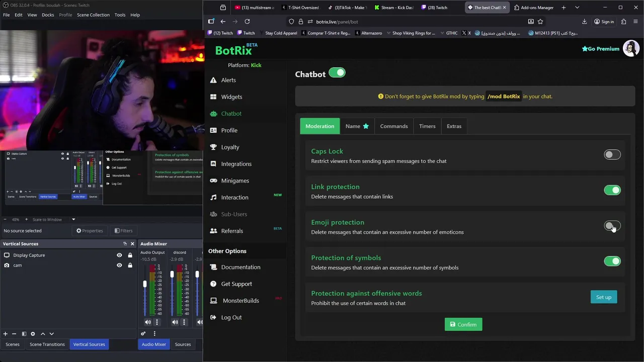The height and width of the screenshot is (362, 644).
Task: Toggle Emoji protection on
Action: click(x=612, y=226)
